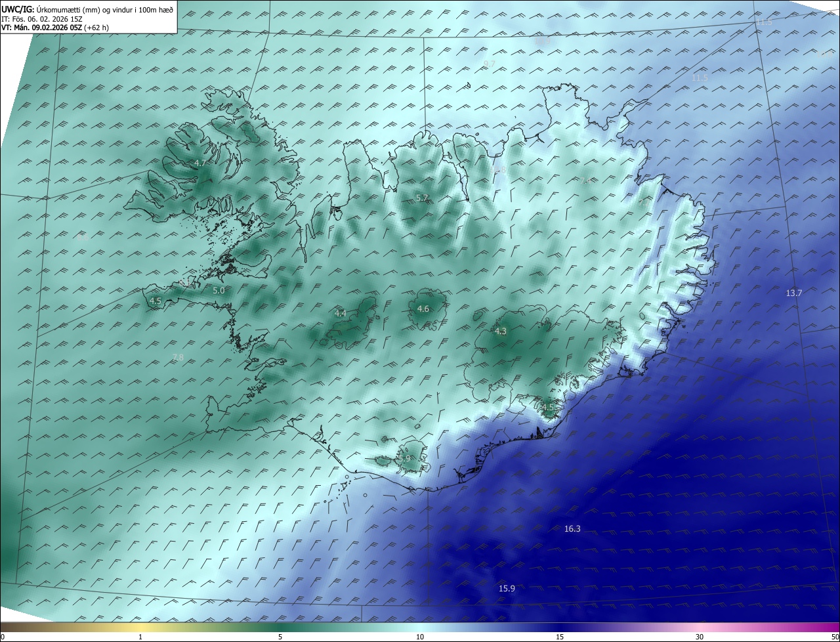
Task: Click the title 'Úrkomumætti (mm) og vindur í 100m hæð'
Action: pyautogui.click(x=105, y=9)
